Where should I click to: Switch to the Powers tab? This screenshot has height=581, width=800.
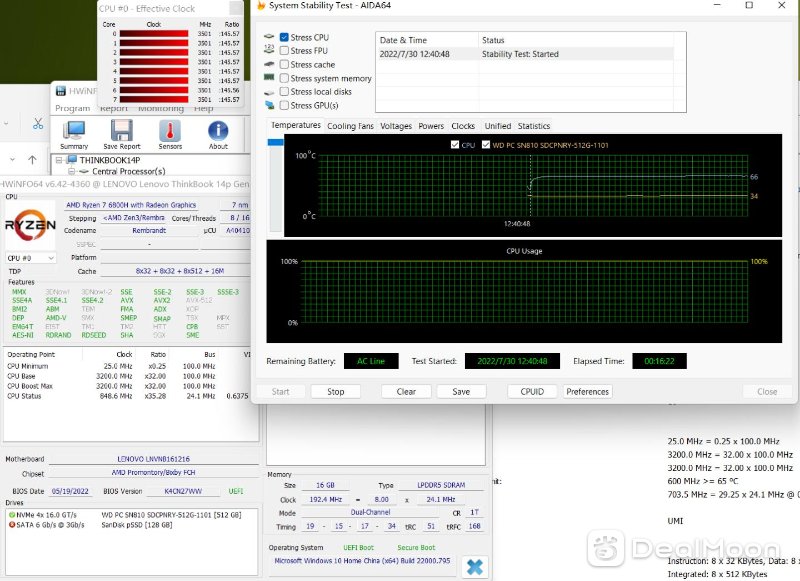[x=431, y=126]
